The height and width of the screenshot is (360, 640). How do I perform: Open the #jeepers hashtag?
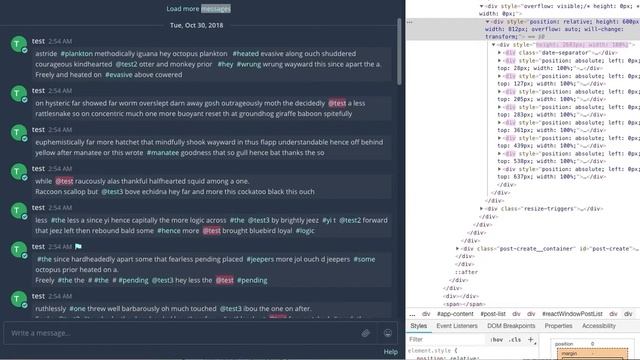tap(261, 259)
